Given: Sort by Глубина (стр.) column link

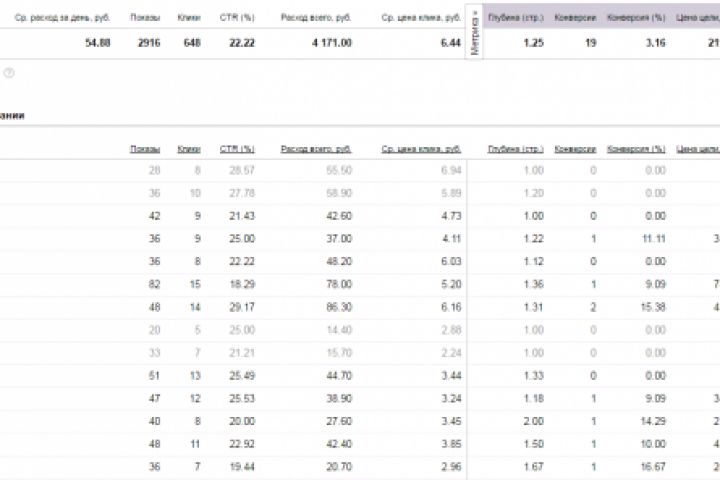Looking at the screenshot, I should point(516,149).
